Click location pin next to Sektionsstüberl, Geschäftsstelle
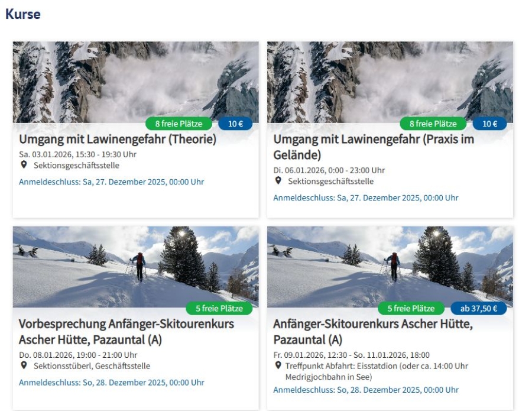 pos(24,365)
